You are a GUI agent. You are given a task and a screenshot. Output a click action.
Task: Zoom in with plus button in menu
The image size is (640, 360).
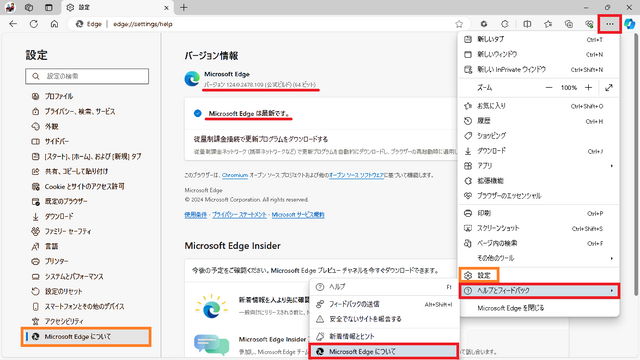point(588,88)
